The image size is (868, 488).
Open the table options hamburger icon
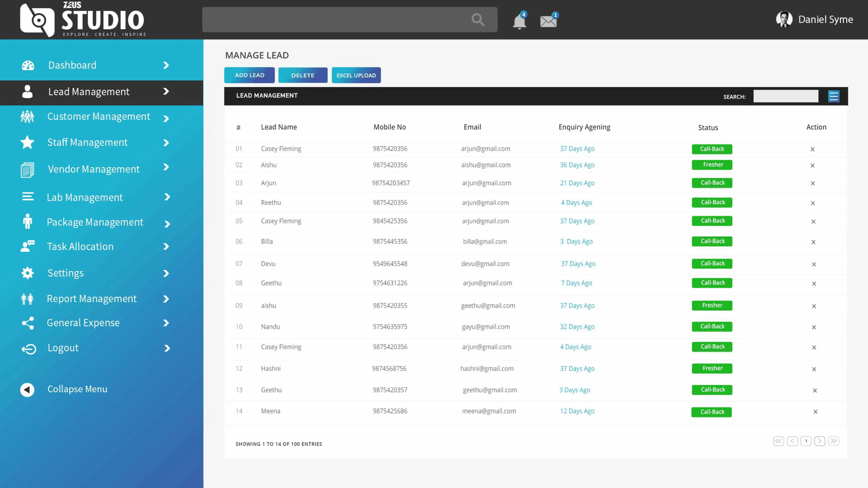834,96
